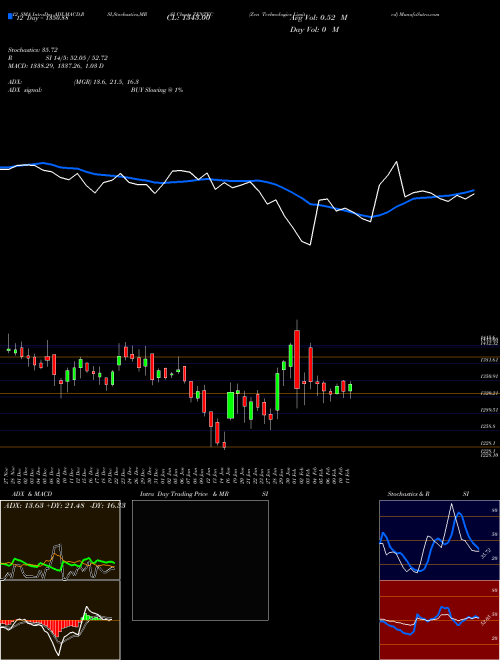Select the '12 Day' SMA legend value text
Image resolution: width=500 pixels, height=660 pixels.
coord(41,18)
